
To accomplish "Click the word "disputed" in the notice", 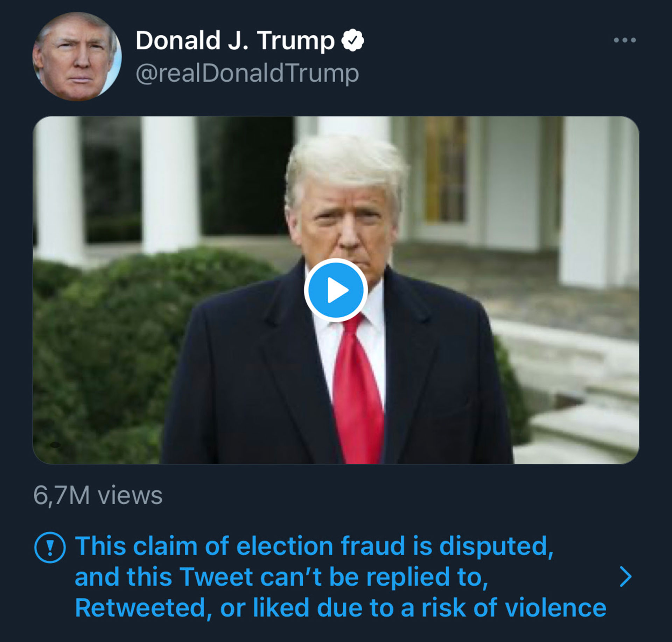I will 496,546.
